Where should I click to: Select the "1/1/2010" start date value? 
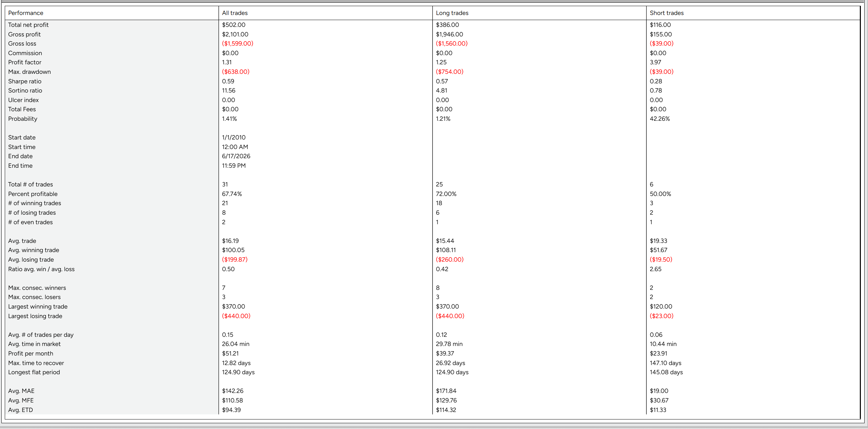click(234, 137)
